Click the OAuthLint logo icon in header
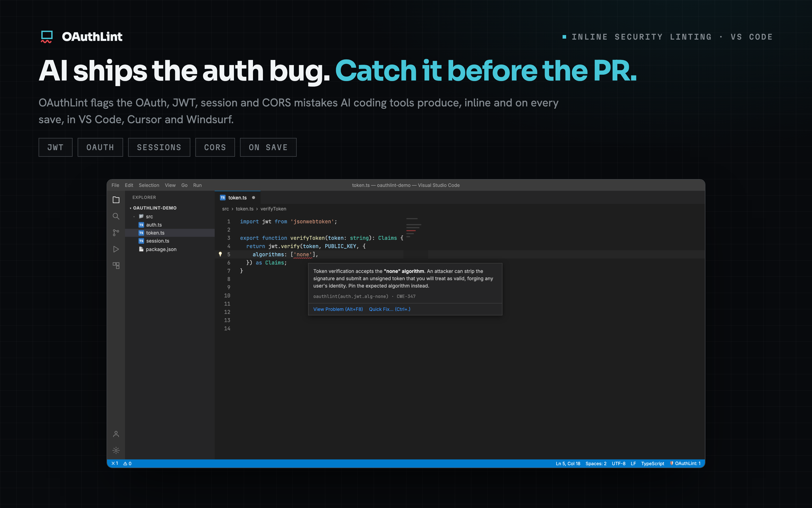 (47, 37)
